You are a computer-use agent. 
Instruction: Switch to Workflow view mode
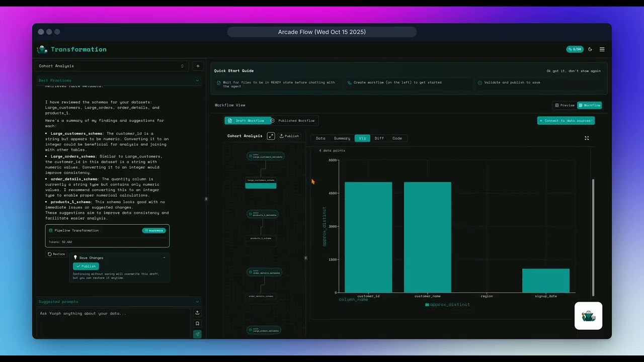click(589, 105)
